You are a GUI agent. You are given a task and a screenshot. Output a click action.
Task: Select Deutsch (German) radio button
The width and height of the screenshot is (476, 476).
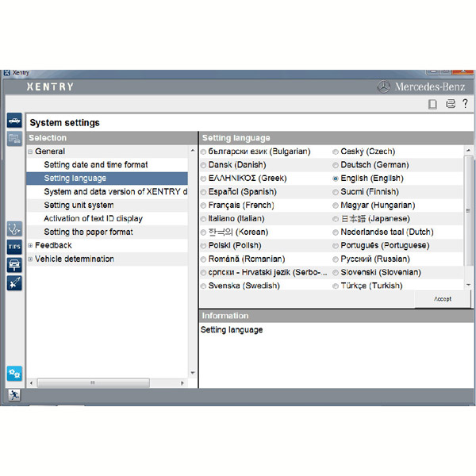coord(336,165)
